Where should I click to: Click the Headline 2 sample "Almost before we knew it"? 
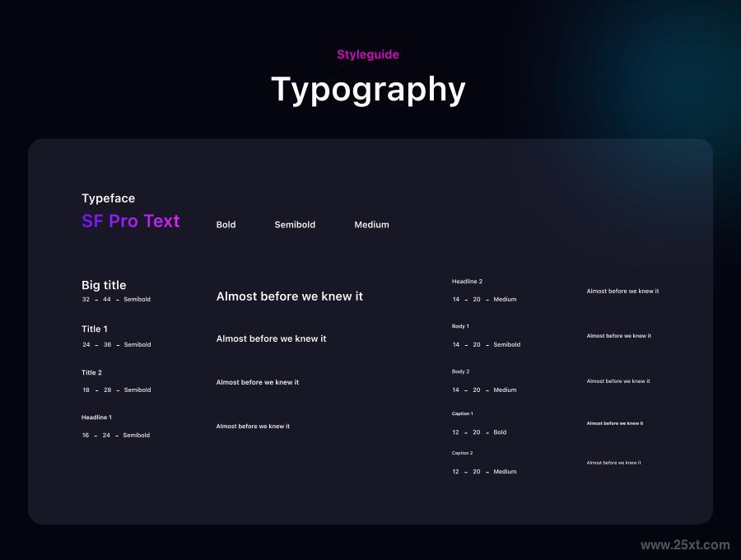pos(623,291)
